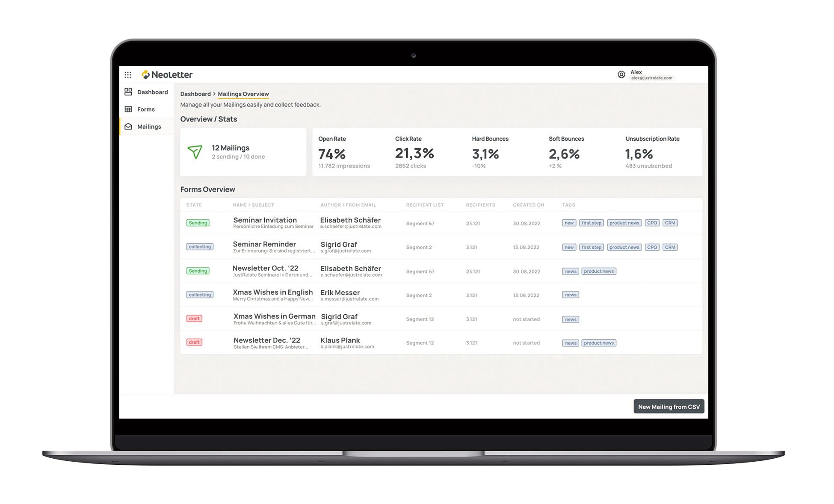Click the CPQ tag on Seminar Invitation row
Screen dimensions: 834x504
(652, 223)
